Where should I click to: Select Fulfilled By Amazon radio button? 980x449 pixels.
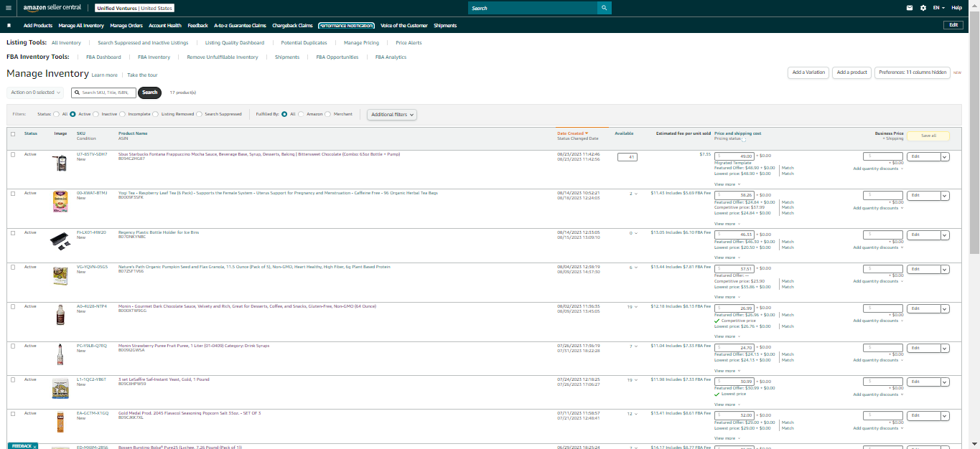[301, 114]
